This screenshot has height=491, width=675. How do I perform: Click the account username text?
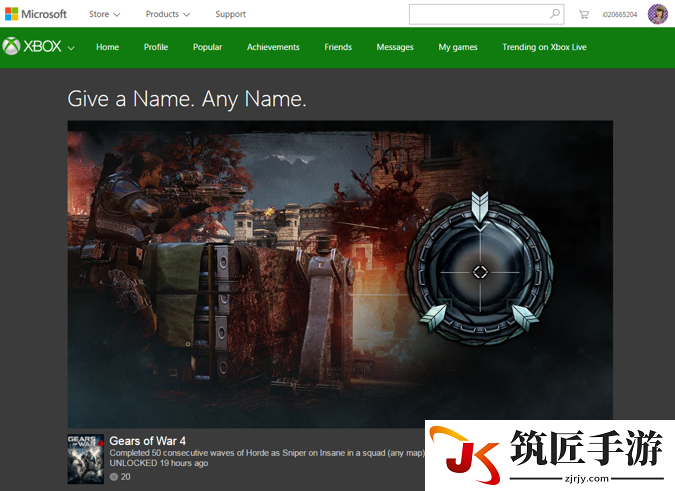click(619, 15)
